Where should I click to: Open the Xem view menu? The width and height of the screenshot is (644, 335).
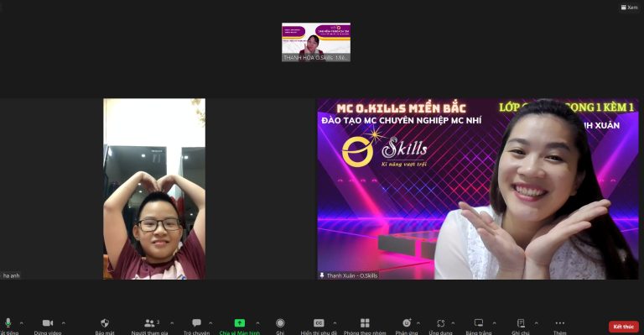click(x=629, y=7)
